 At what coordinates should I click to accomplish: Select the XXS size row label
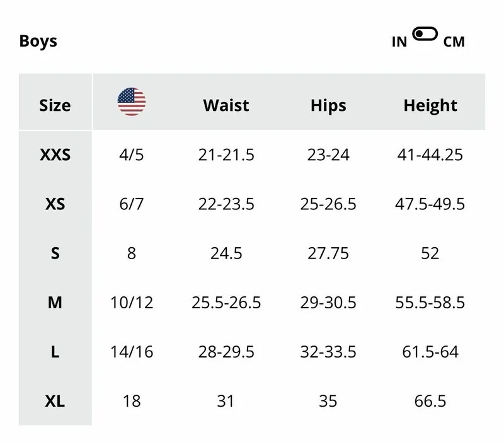click(x=55, y=154)
